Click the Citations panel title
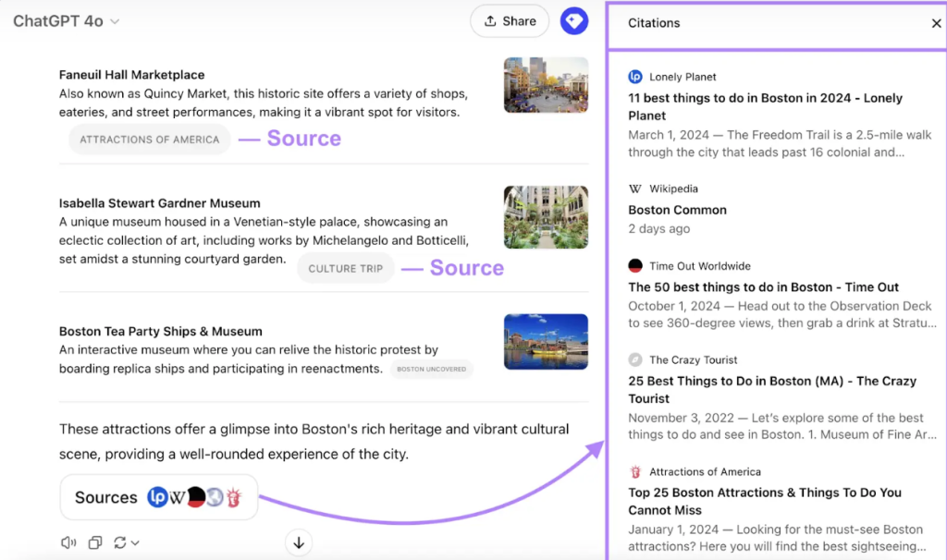The width and height of the screenshot is (947, 560). click(654, 23)
